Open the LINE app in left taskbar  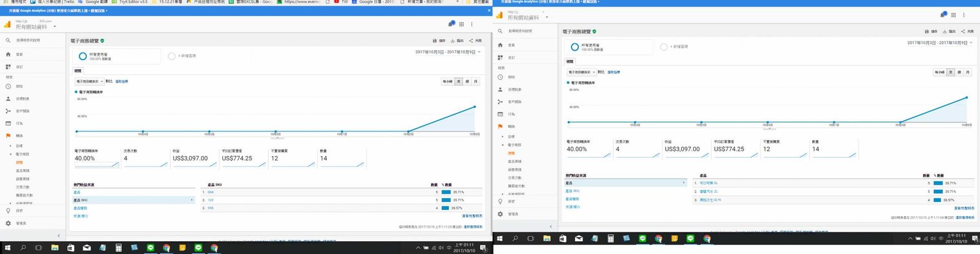(x=151, y=248)
